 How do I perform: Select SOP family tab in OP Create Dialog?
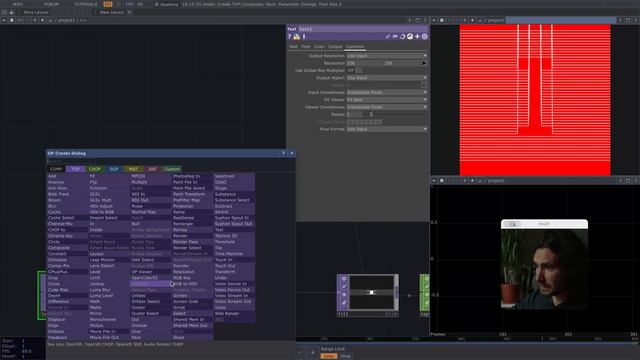click(114, 169)
